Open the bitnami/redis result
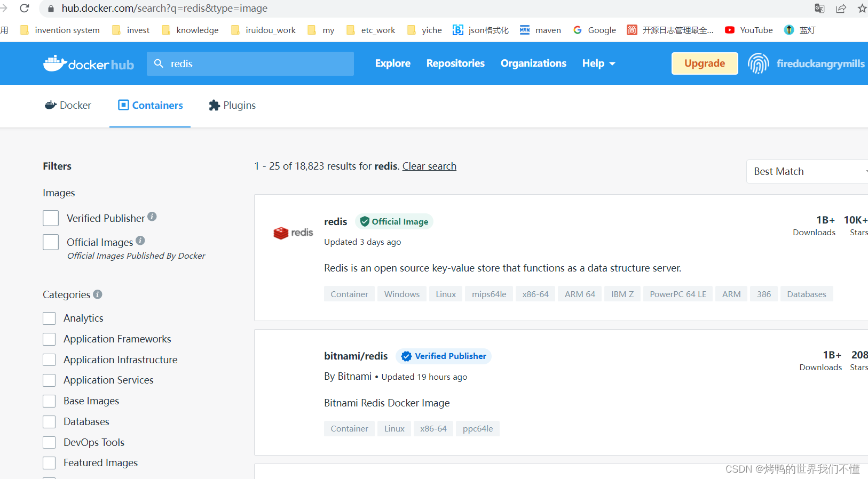Image resolution: width=868 pixels, height=479 pixels. click(356, 356)
